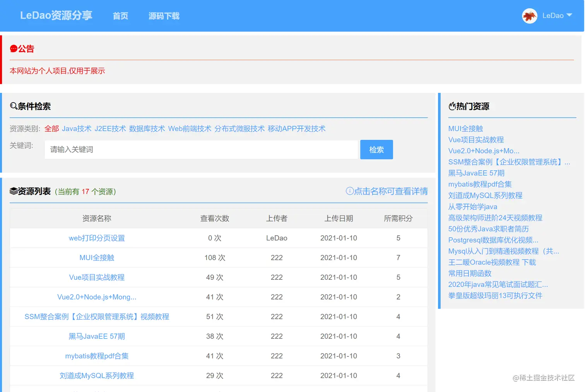
Task: Open hot resource 黑马JavaEE 57期 in sidebar
Action: [x=476, y=173]
